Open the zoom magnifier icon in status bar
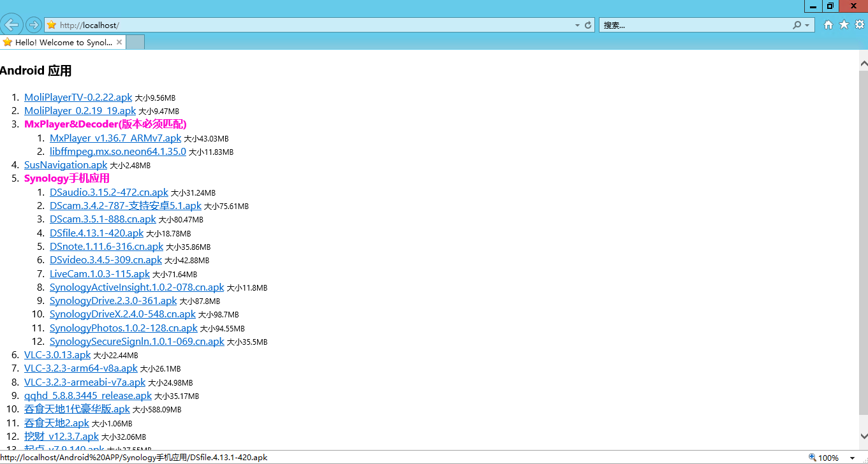Screen dimensions: 868x464 (813, 458)
